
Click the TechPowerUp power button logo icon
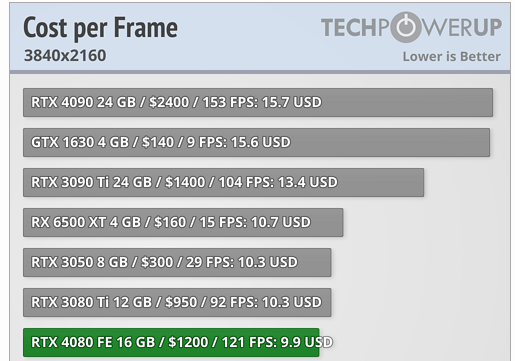pyautogui.click(x=406, y=27)
